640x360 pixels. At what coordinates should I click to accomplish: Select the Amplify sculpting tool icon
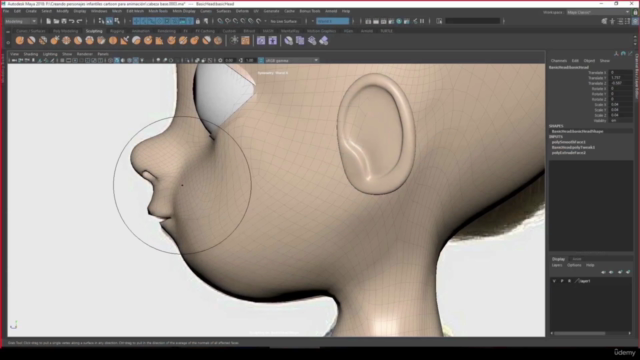(207, 40)
